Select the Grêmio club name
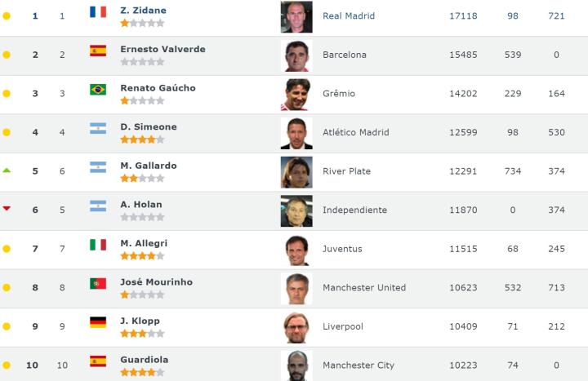This screenshot has height=381, width=588. [339, 93]
